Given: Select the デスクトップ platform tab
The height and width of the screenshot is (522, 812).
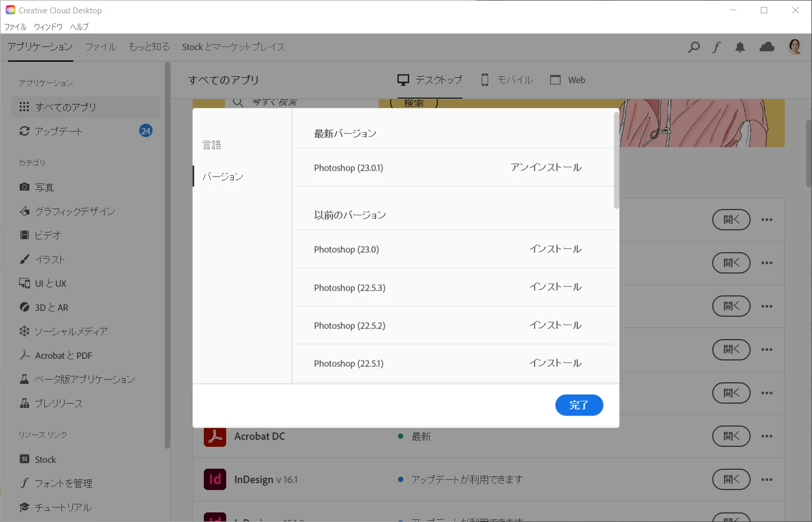Looking at the screenshot, I should 430,80.
